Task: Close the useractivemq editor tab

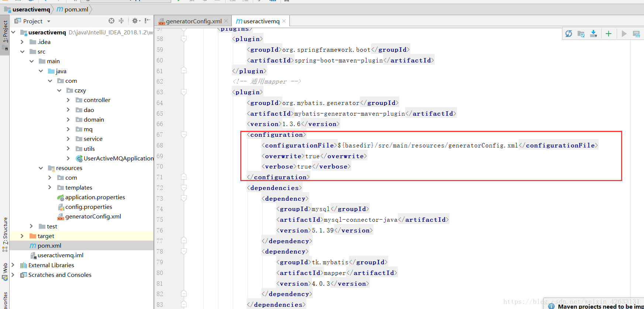Action: 284,21
